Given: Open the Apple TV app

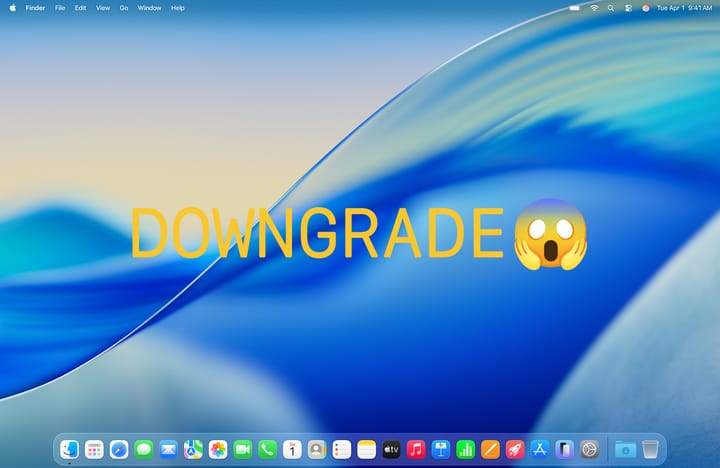Looking at the screenshot, I should 391,450.
